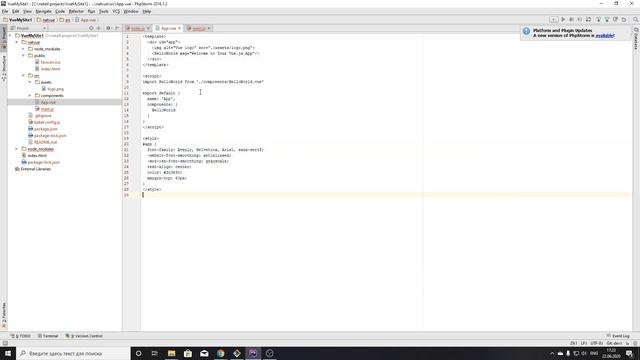Viewport: 640px width, 360px height.
Task: Open the File menu
Action: pos(5,11)
